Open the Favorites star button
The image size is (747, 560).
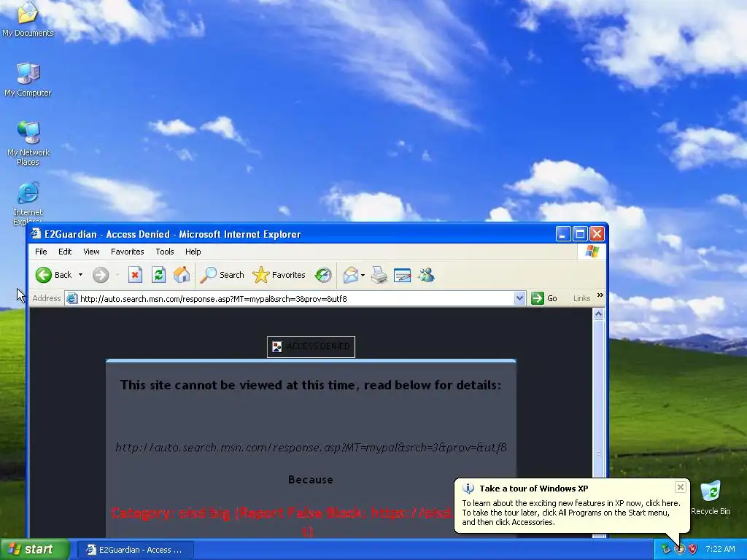(279, 275)
